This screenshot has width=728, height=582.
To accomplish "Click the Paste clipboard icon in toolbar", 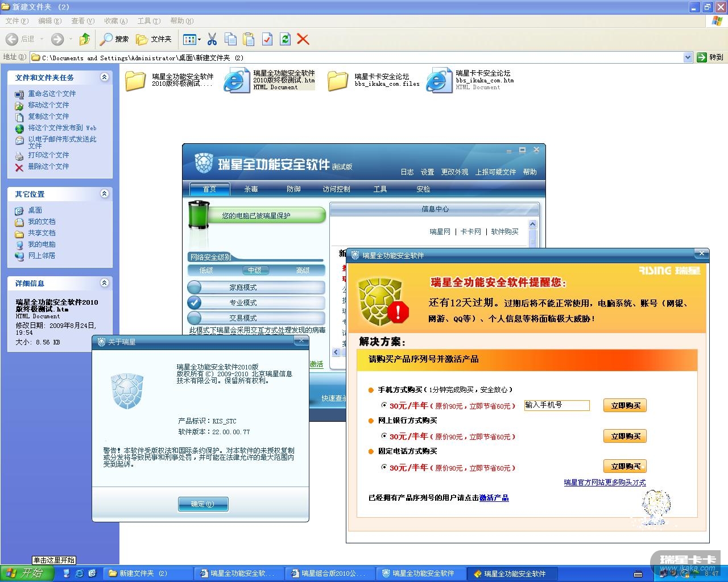I will [249, 39].
